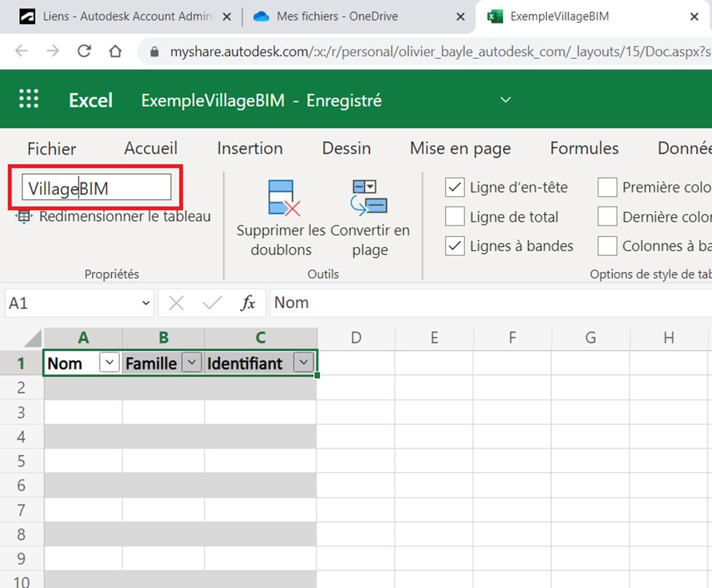Select column B header
This screenshot has height=588, width=712.
point(164,338)
